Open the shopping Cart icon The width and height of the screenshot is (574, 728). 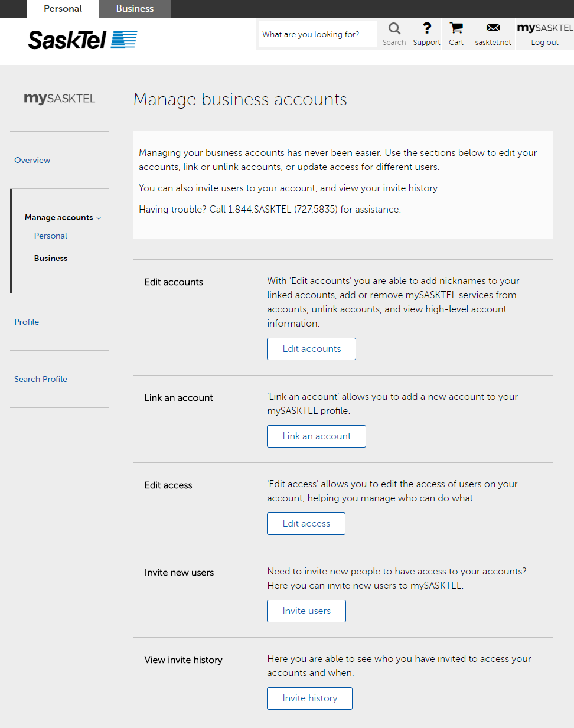click(x=455, y=28)
